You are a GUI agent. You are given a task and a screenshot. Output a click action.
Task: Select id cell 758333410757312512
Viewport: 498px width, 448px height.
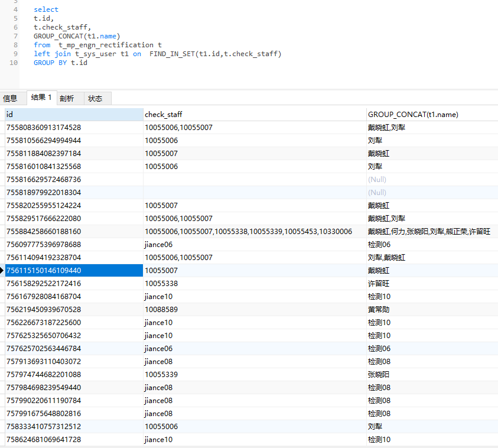74,427
